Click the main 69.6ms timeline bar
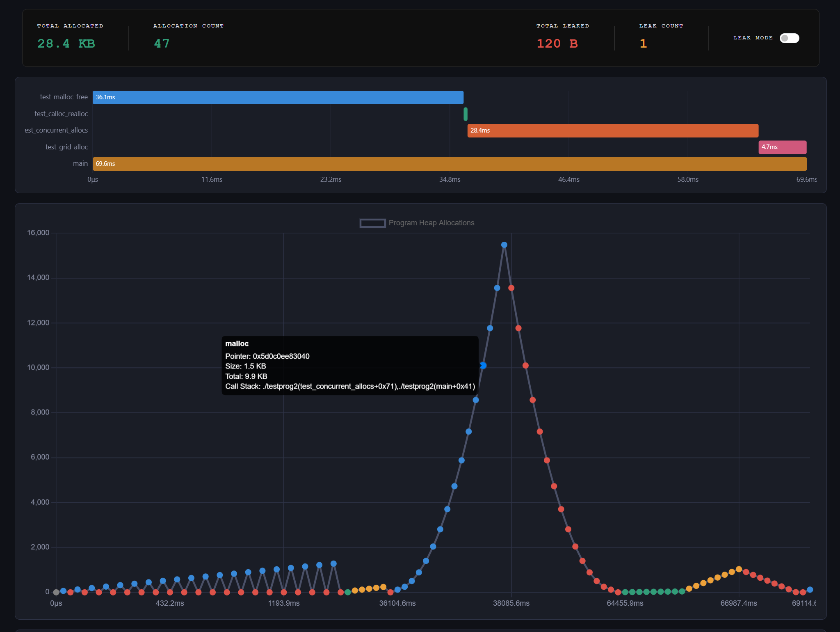The image size is (840, 632). coord(449,164)
